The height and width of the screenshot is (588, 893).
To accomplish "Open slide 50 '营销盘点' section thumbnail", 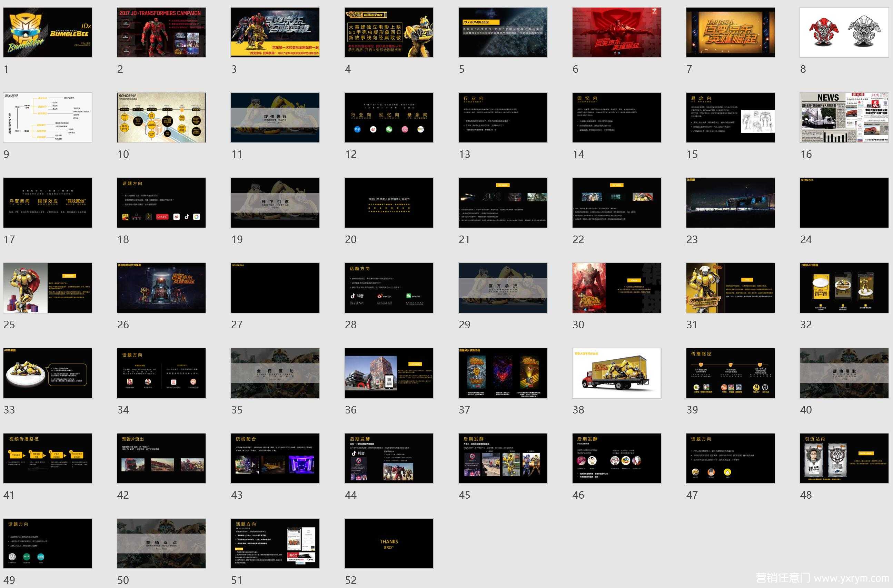I will point(161,544).
